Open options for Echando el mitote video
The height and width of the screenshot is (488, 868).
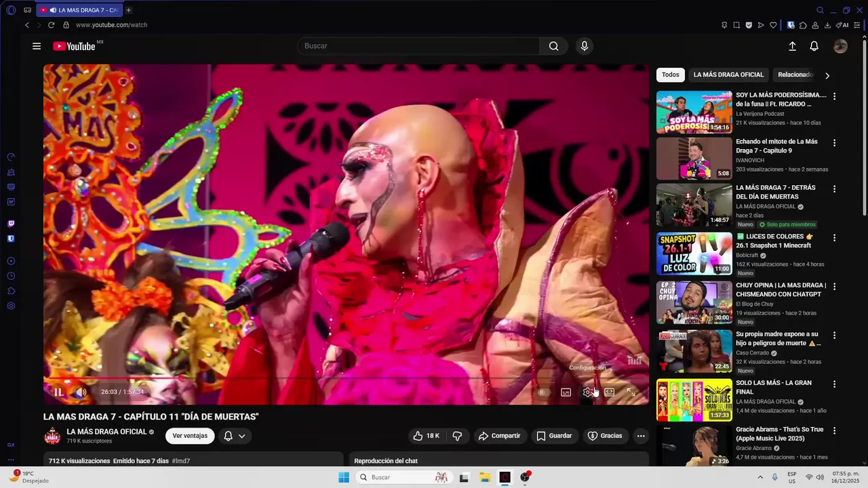tap(834, 143)
